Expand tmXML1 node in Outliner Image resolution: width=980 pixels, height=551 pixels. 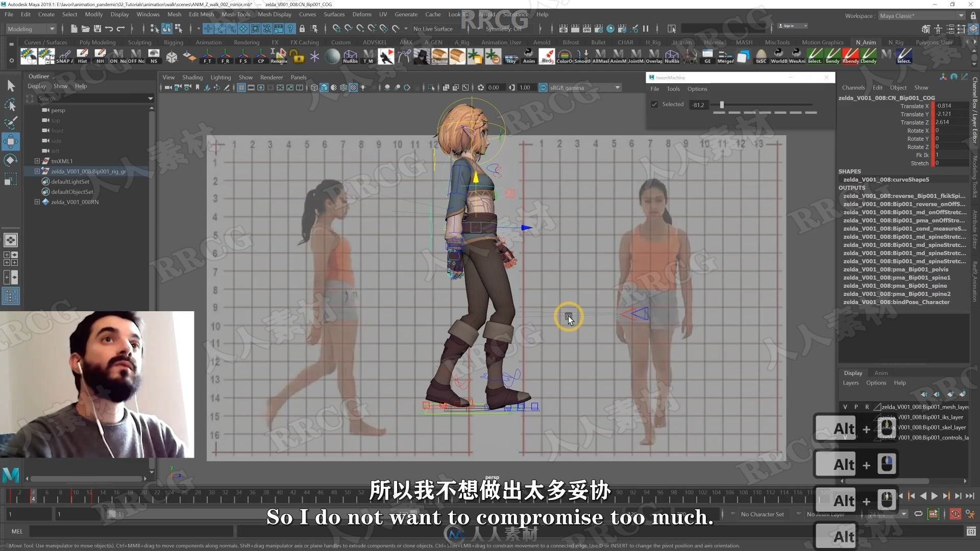point(37,161)
